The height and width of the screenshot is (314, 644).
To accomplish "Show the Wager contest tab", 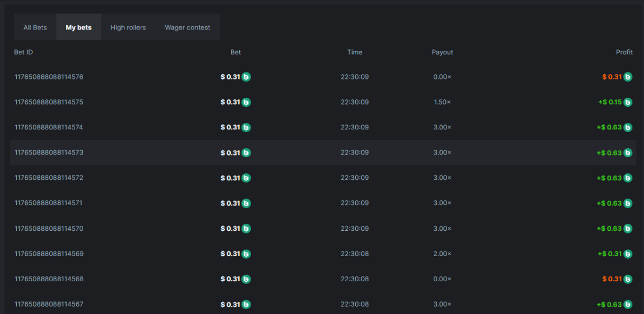I will 187,27.
